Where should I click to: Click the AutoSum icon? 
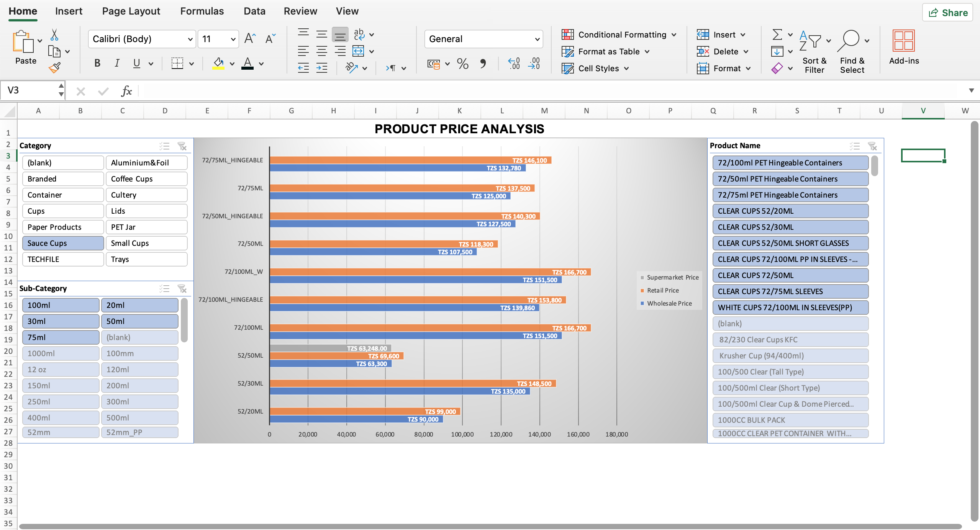coord(777,34)
